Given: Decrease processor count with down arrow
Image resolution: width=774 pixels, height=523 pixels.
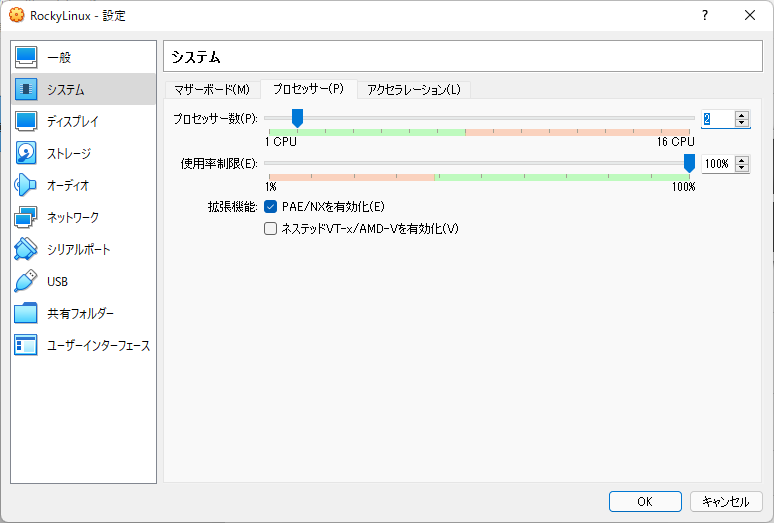Looking at the screenshot, I should click(741, 123).
